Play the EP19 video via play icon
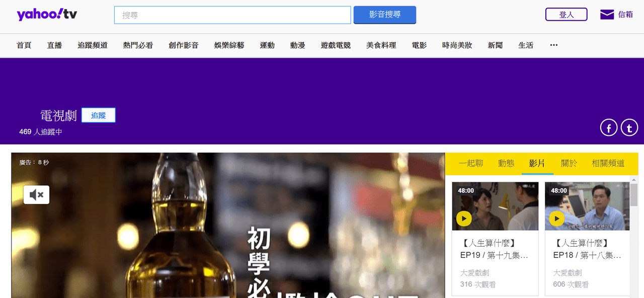The width and height of the screenshot is (644, 298). point(464,218)
